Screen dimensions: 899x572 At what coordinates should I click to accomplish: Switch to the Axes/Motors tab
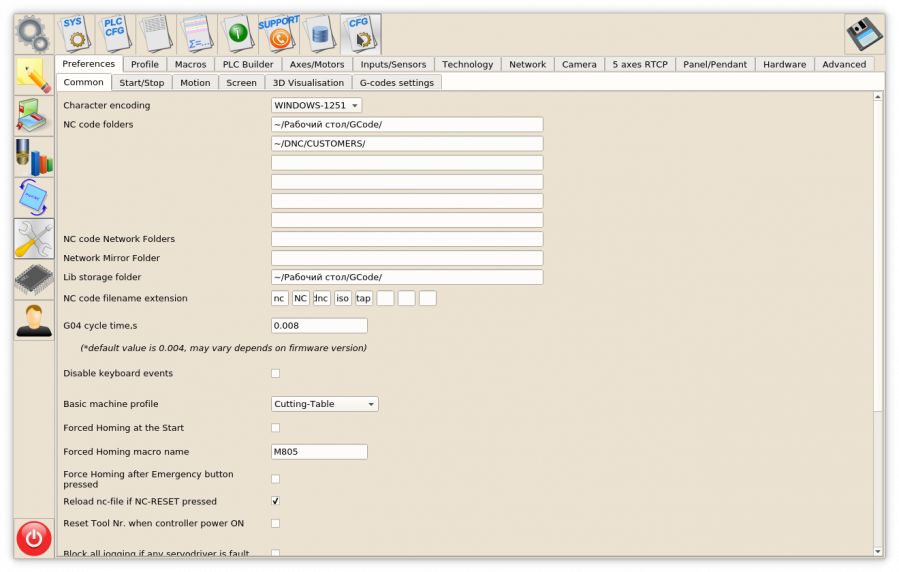point(317,64)
